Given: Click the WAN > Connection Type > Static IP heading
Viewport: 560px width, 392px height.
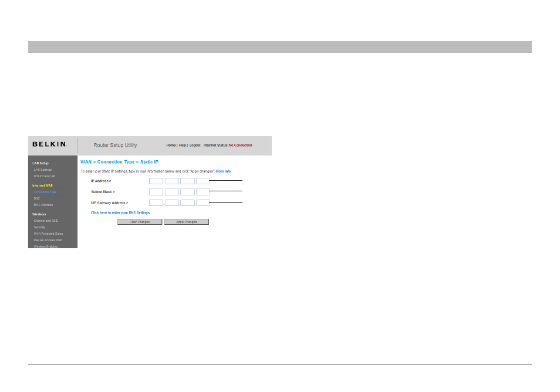Looking at the screenshot, I should pos(119,162).
